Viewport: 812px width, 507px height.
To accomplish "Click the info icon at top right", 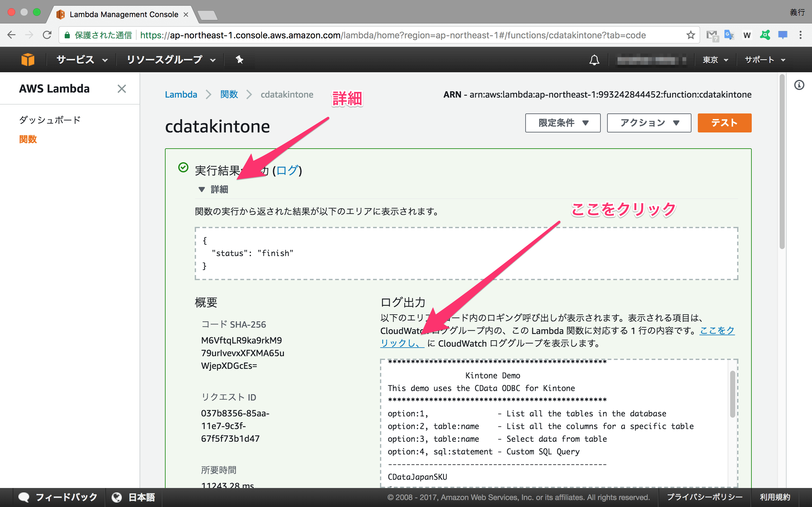I will coord(799,85).
